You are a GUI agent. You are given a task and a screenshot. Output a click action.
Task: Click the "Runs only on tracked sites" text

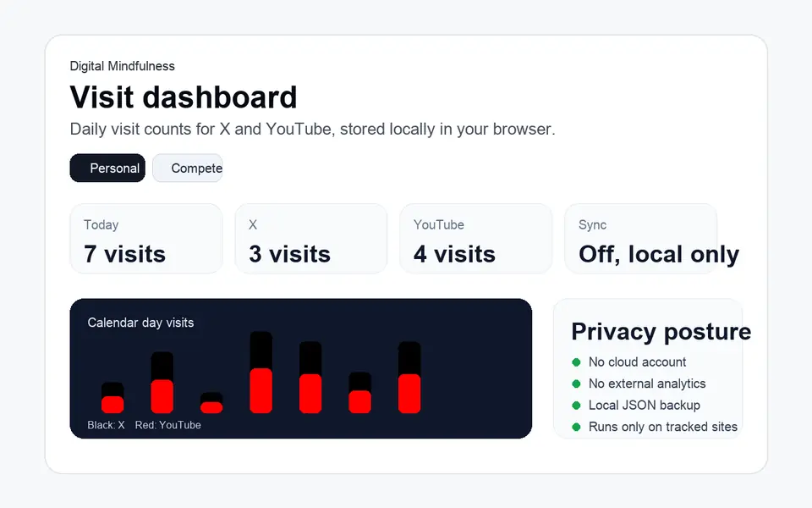click(663, 427)
